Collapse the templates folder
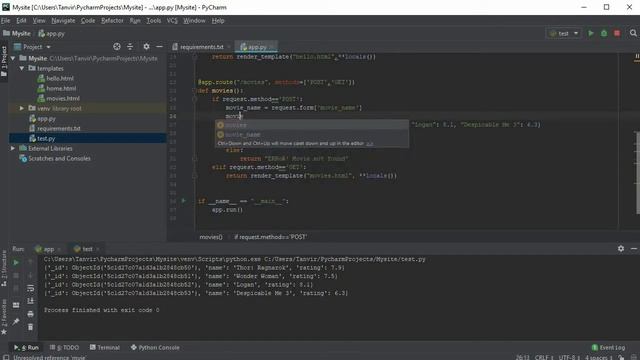640x360 pixels. pos(22,68)
